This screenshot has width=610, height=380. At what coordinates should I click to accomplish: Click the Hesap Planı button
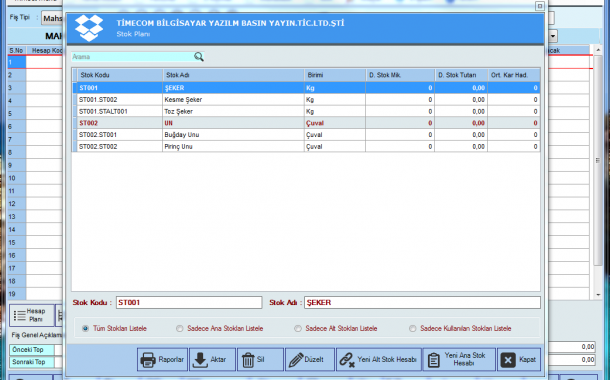(x=32, y=315)
